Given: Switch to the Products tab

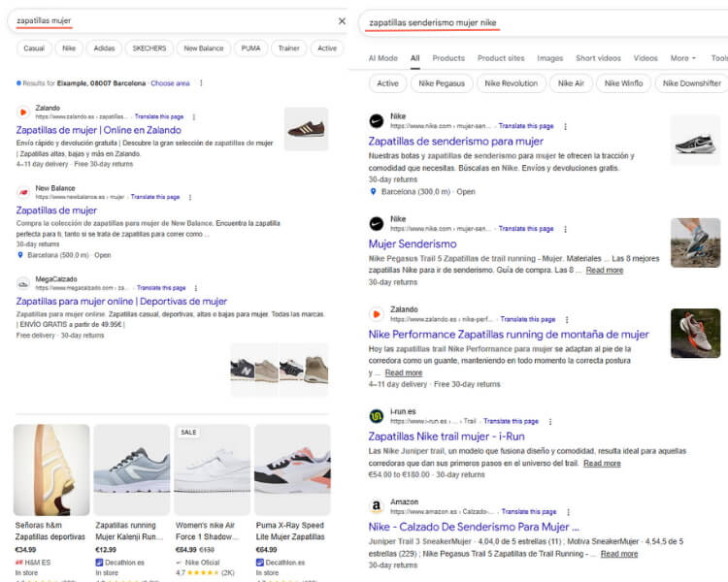Looking at the screenshot, I should coord(448,58).
